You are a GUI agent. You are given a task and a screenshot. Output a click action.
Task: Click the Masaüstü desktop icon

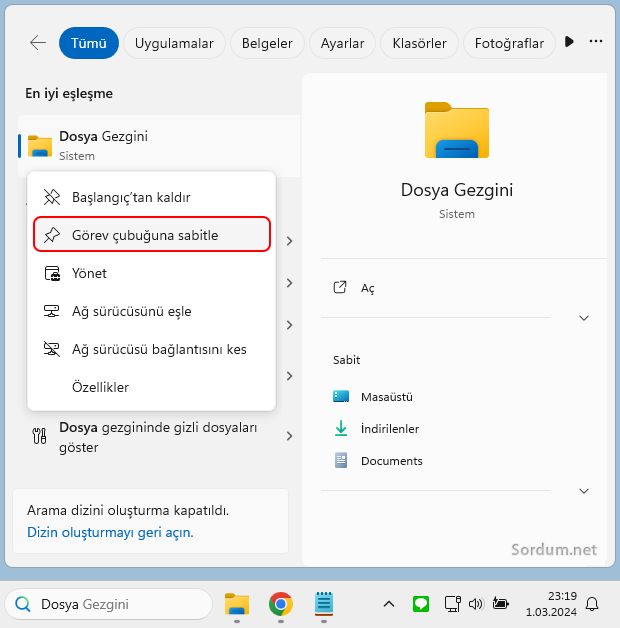tap(341, 397)
